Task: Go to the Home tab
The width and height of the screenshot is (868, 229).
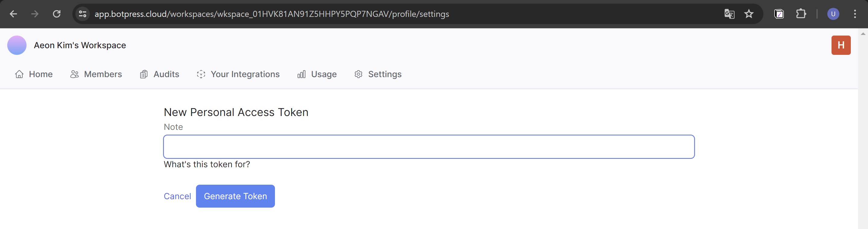Action: click(x=34, y=74)
